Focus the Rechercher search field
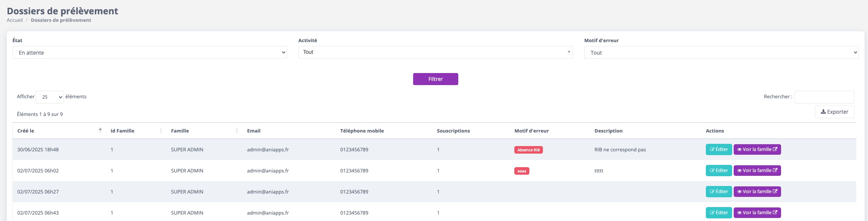This screenshot has width=868, height=221. pos(824,97)
